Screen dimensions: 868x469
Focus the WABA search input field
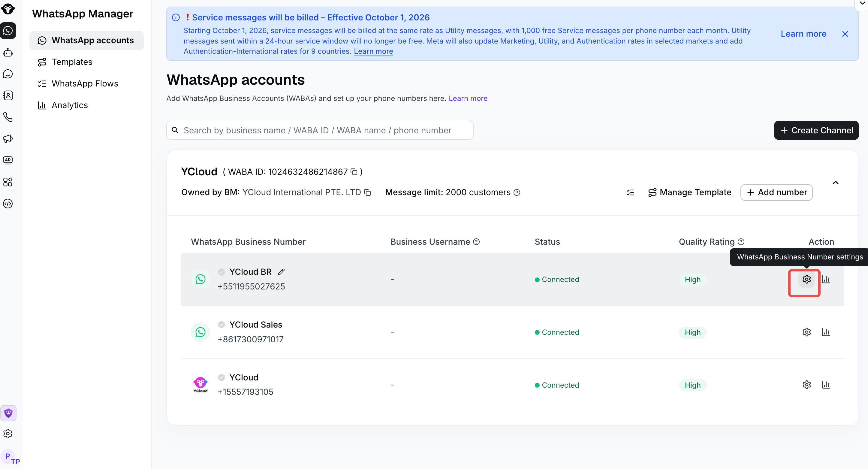[x=320, y=131]
